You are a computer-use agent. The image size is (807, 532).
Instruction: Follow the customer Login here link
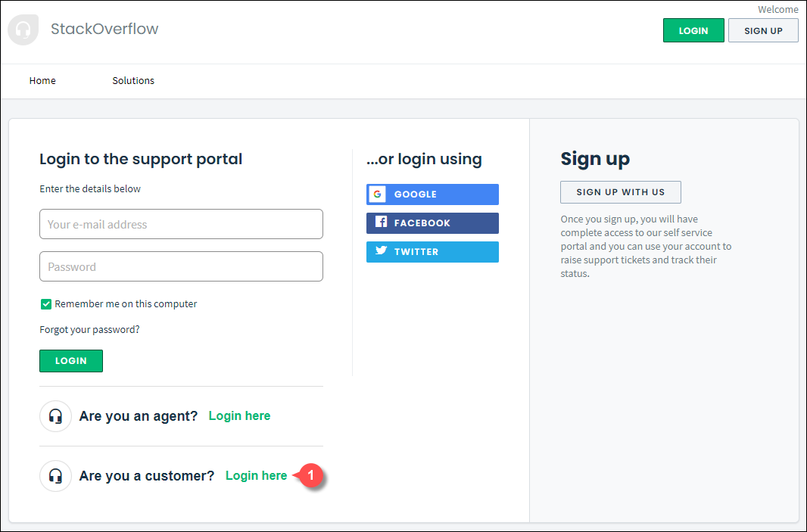click(256, 476)
